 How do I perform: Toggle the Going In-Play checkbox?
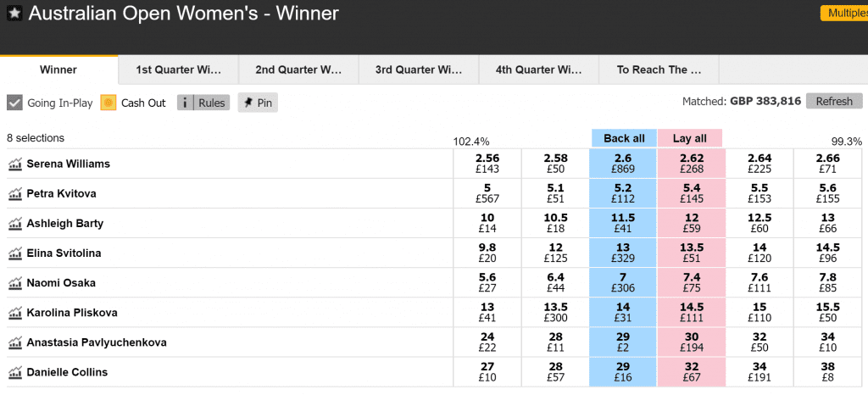[x=15, y=103]
